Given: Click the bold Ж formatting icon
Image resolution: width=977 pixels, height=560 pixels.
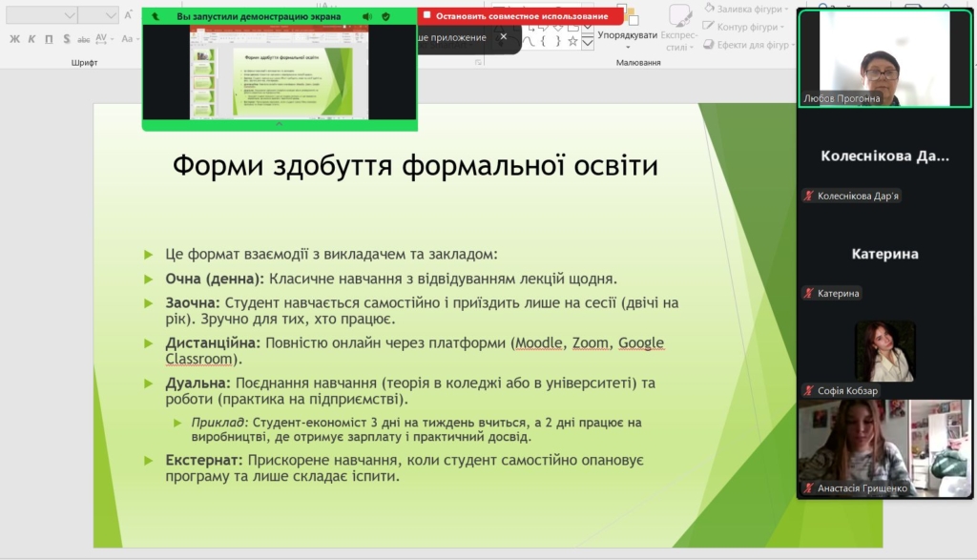Looking at the screenshot, I should point(14,39).
